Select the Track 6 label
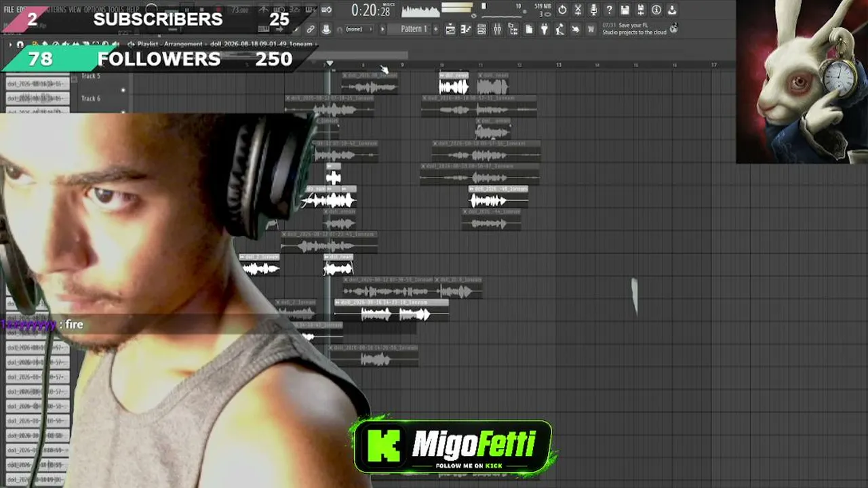Image resolution: width=868 pixels, height=488 pixels. click(91, 98)
